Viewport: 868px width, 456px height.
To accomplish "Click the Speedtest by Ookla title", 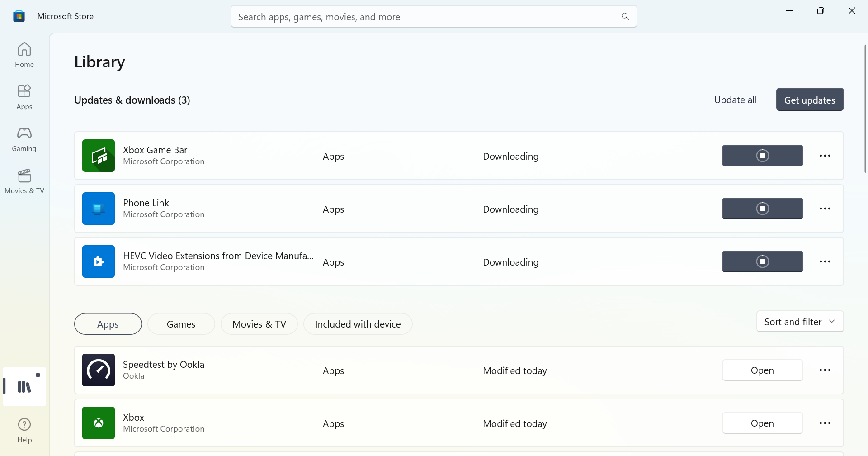I will pyautogui.click(x=164, y=364).
